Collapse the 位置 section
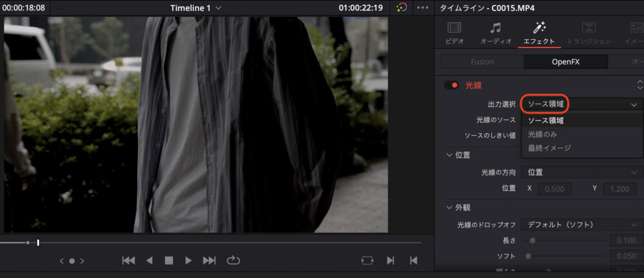 [x=449, y=155]
